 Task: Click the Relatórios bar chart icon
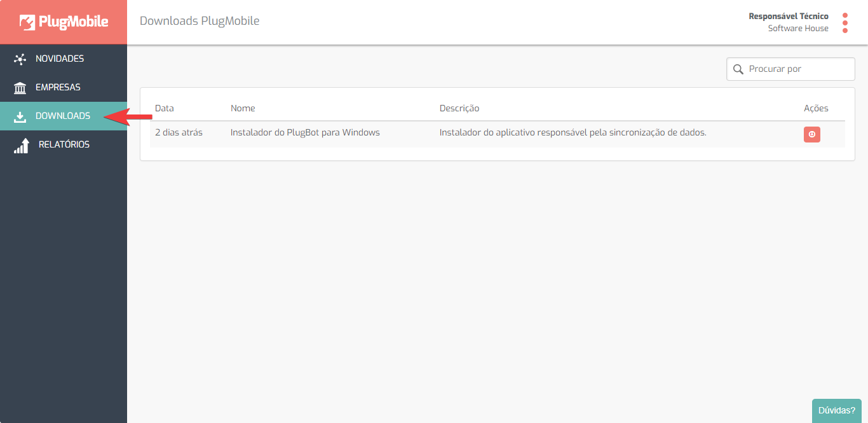(x=22, y=146)
